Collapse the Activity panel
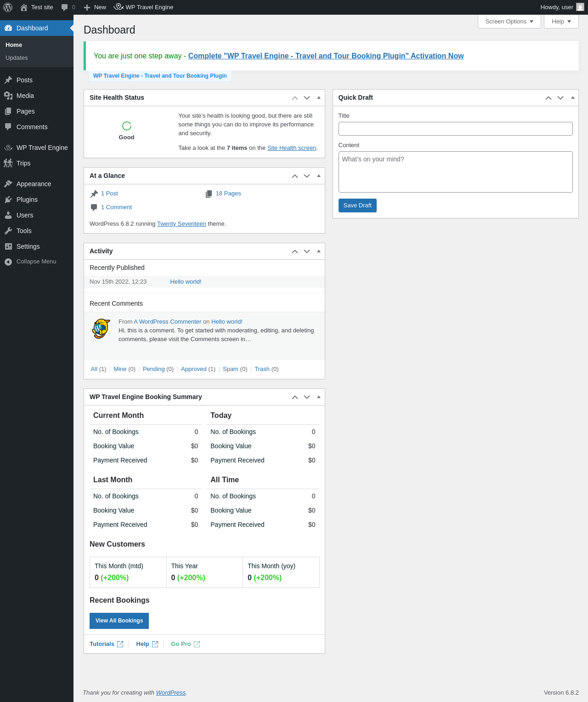 (x=319, y=251)
